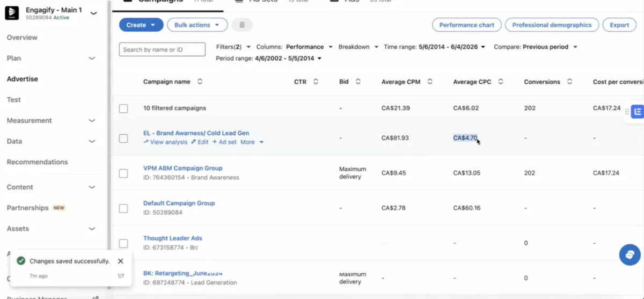Click + Ad set under EL campaign
This screenshot has height=299, width=644.
224,142
